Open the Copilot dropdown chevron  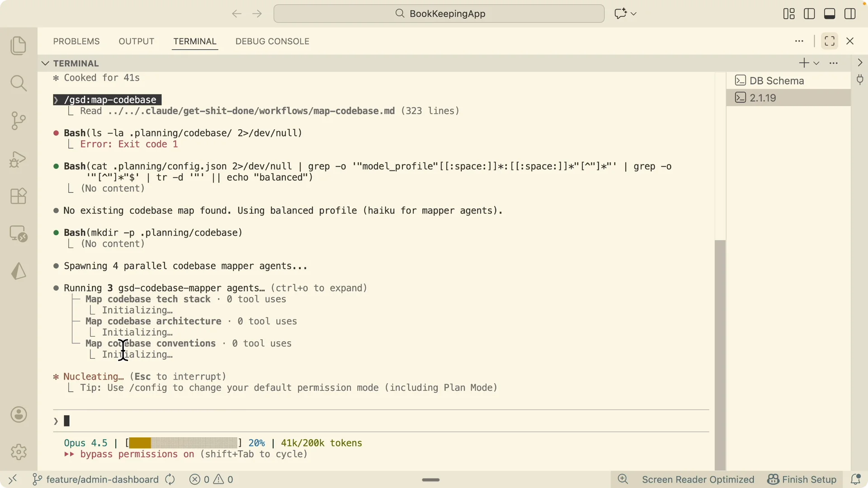(x=633, y=14)
